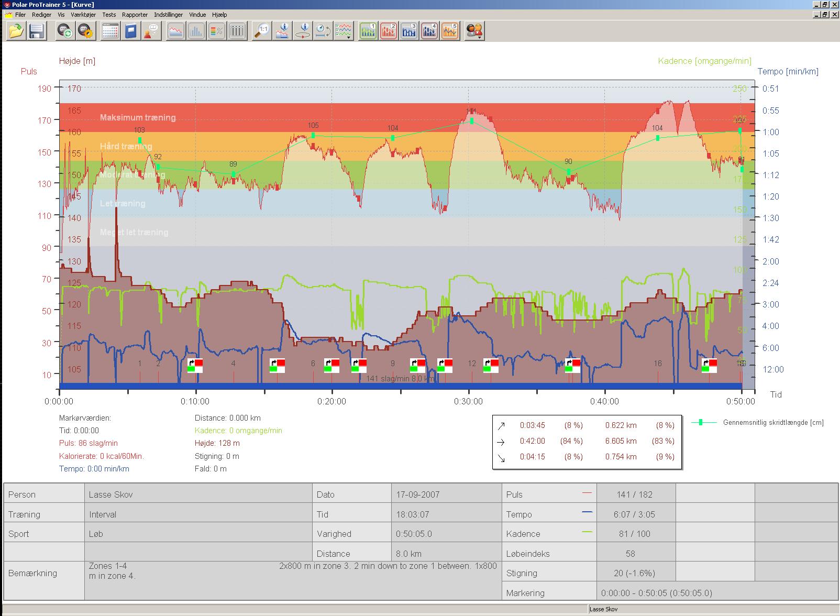Toggle the red line curve view

[176, 31]
